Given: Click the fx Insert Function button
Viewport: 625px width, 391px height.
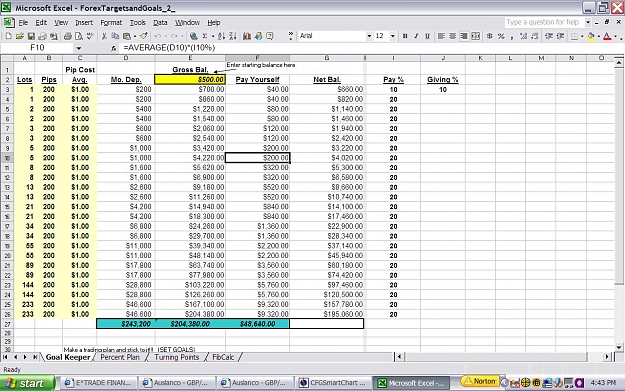Looking at the screenshot, I should coord(114,48).
